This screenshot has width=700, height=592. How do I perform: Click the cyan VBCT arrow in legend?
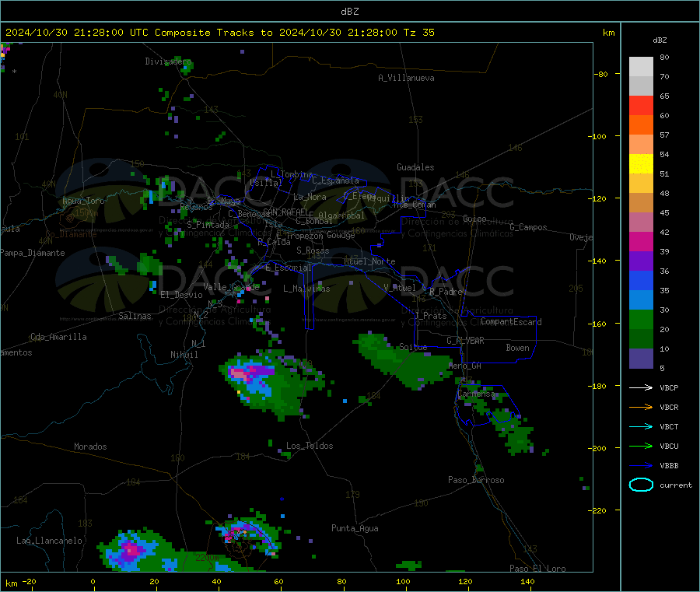(641, 426)
